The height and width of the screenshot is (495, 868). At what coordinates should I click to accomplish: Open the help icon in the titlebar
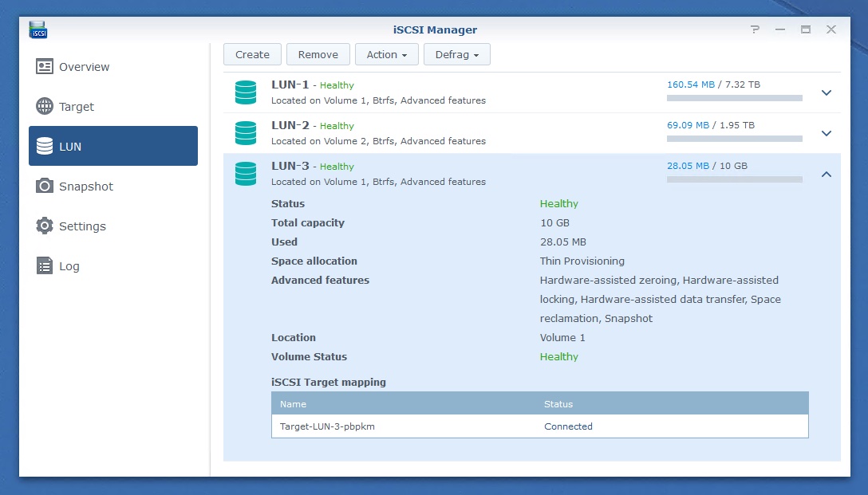pos(755,29)
